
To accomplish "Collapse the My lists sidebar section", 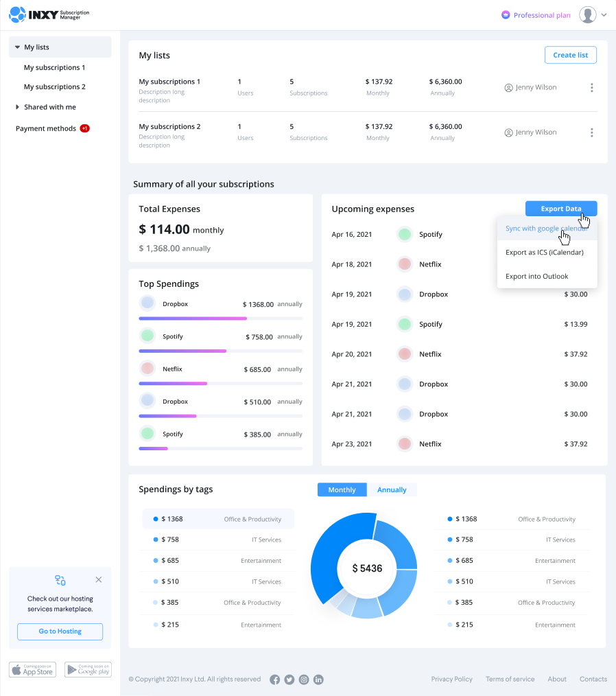I will pyautogui.click(x=17, y=47).
